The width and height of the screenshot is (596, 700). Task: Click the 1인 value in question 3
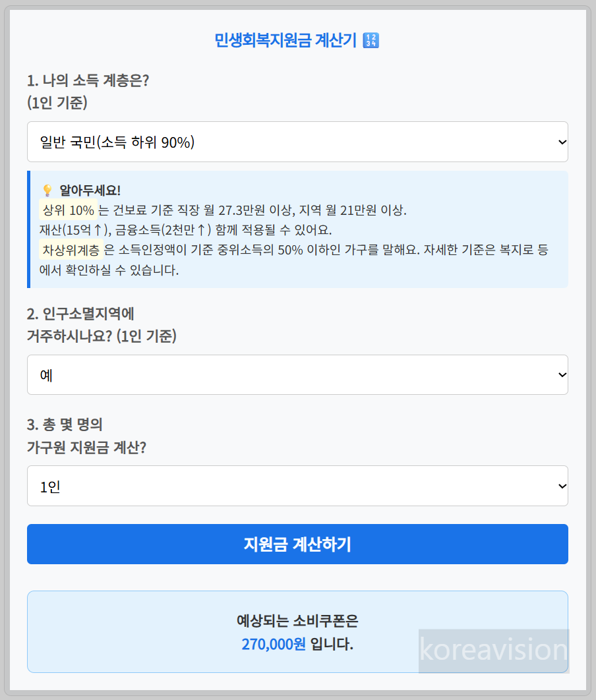pyautogui.click(x=48, y=486)
